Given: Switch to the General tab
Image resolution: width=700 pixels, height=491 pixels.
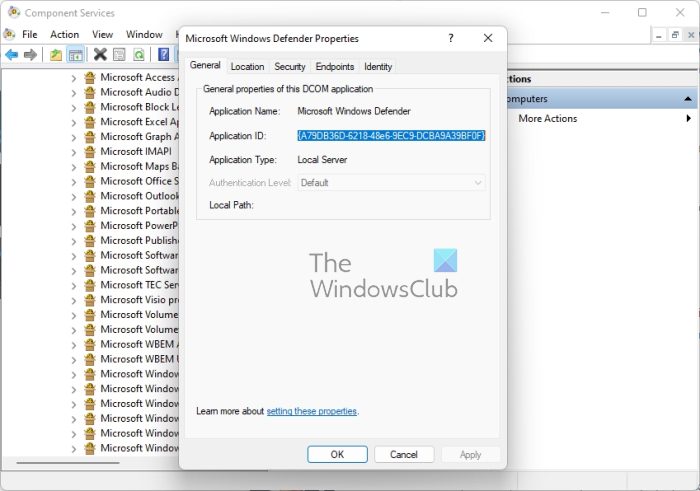Looking at the screenshot, I should tap(205, 65).
